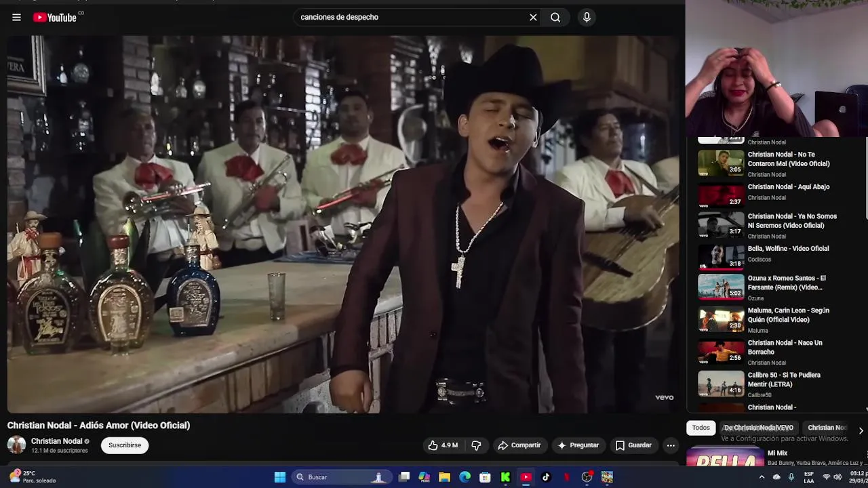This screenshot has height=488, width=868.
Task: Open 'Aquí Abajo' video thumbnail
Action: (x=721, y=195)
